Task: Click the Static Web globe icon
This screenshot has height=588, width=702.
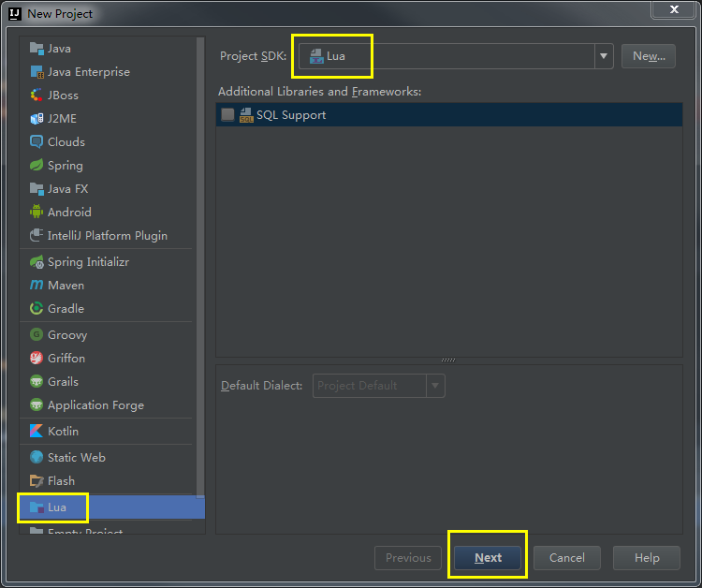Action: click(x=37, y=457)
